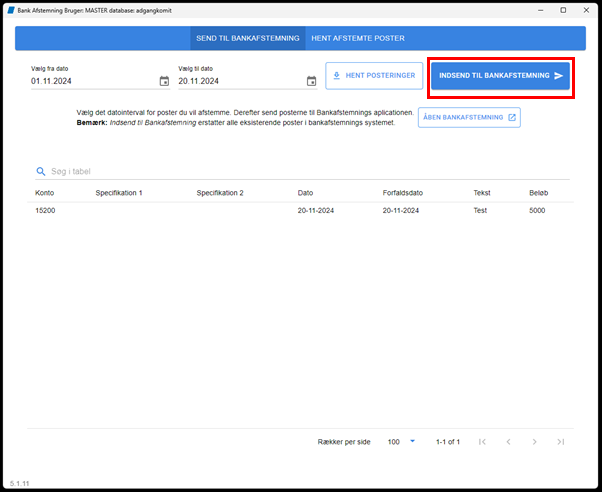Viewport: 602px width, 493px height.
Task: Sort by Dato column header
Action: (x=305, y=193)
